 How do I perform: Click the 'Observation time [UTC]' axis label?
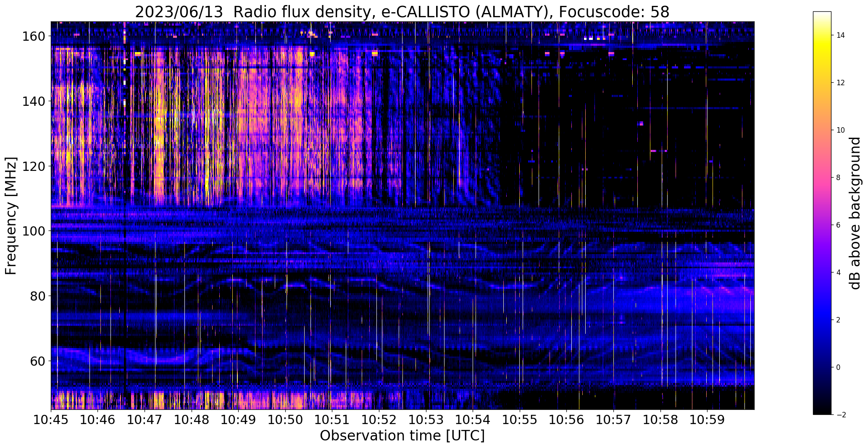click(402, 436)
